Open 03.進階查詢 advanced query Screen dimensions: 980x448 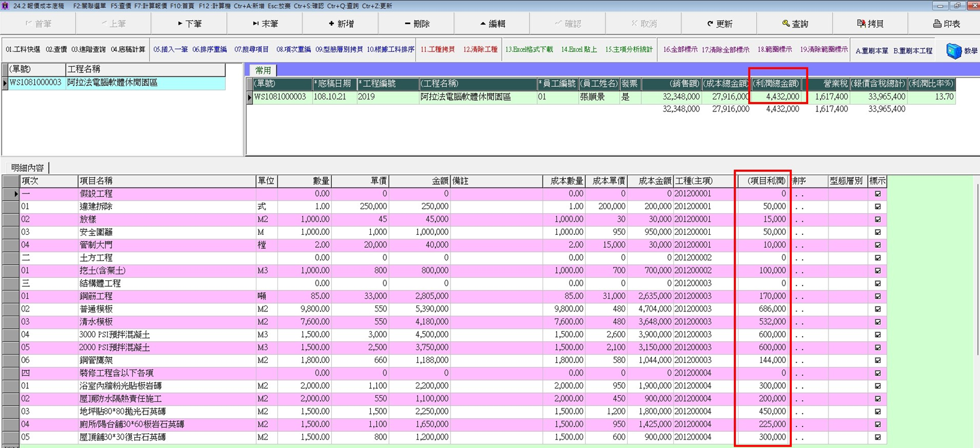(88, 50)
